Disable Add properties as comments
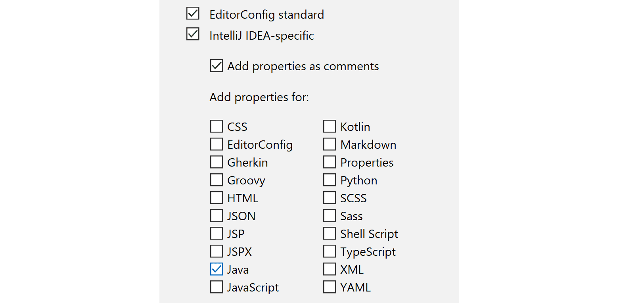 click(217, 65)
